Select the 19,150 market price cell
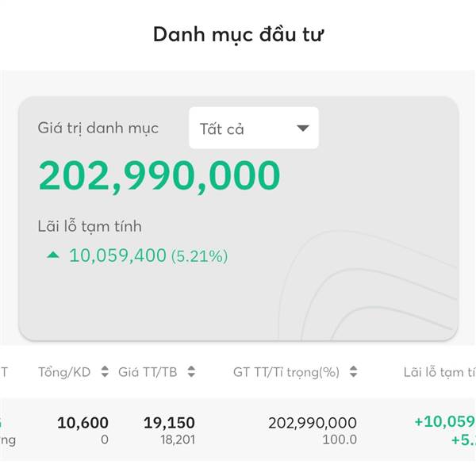The height and width of the screenshot is (476, 476). tap(170, 423)
